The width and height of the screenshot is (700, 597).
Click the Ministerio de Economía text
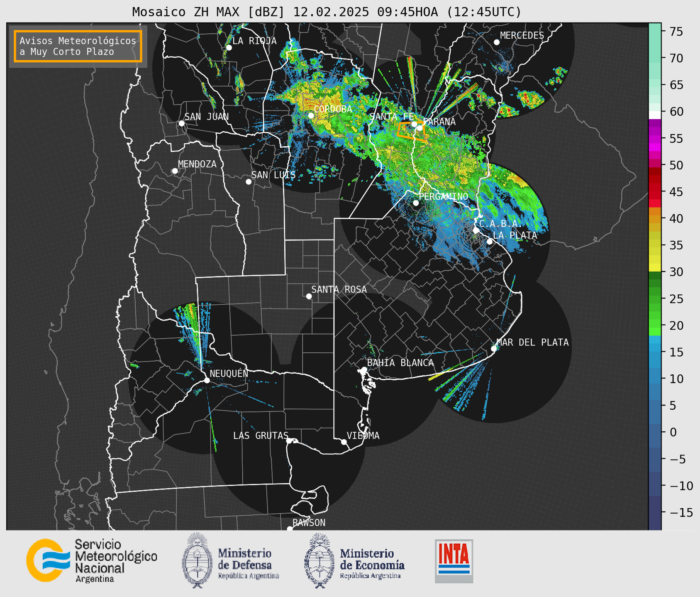(372, 564)
